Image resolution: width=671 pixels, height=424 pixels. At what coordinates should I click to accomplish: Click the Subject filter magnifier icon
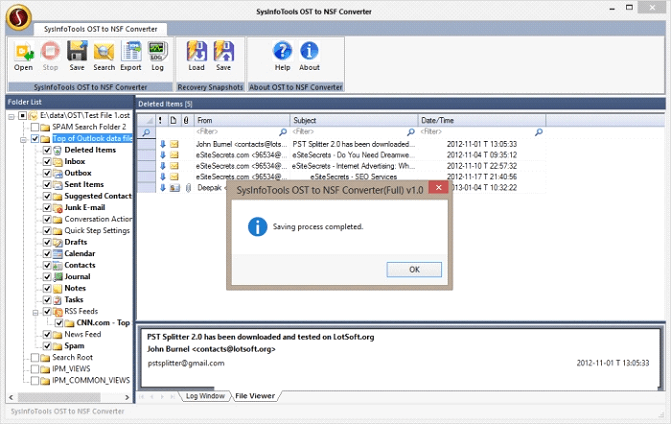tap(411, 132)
